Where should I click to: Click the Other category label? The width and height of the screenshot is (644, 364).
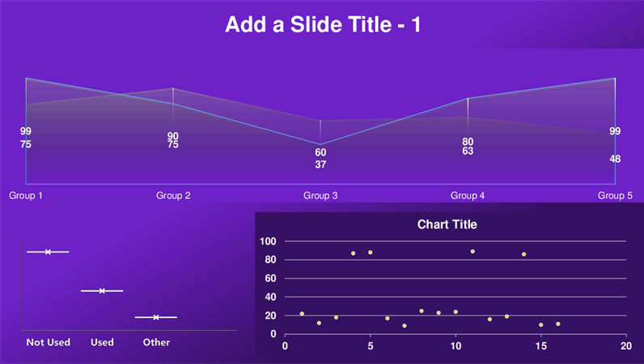pyautogui.click(x=156, y=342)
